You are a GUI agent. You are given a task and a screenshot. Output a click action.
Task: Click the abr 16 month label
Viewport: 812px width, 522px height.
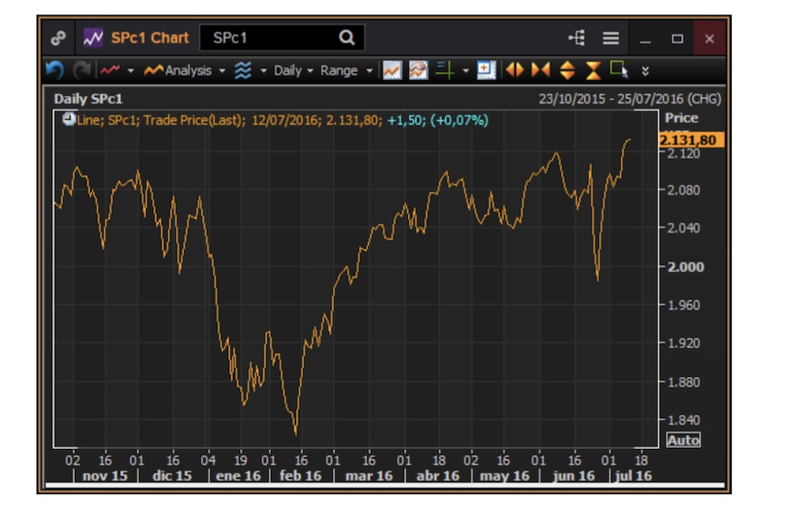pyautogui.click(x=438, y=476)
